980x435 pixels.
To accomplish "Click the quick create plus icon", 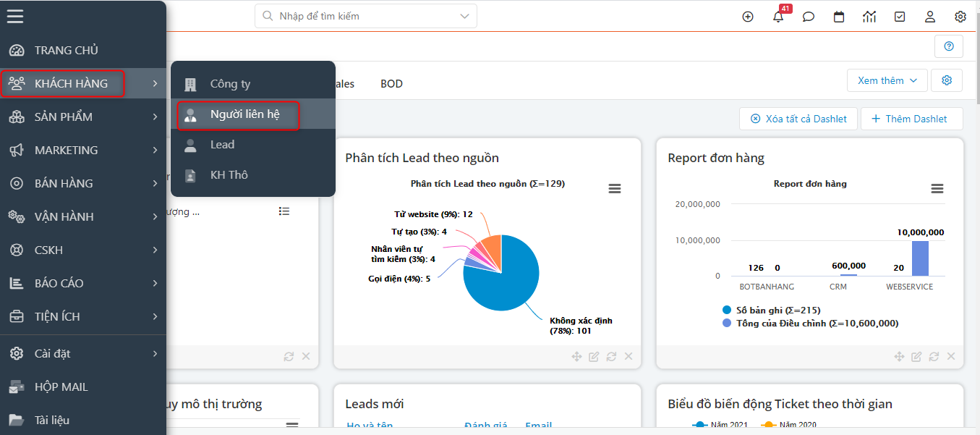I will 748,17.
